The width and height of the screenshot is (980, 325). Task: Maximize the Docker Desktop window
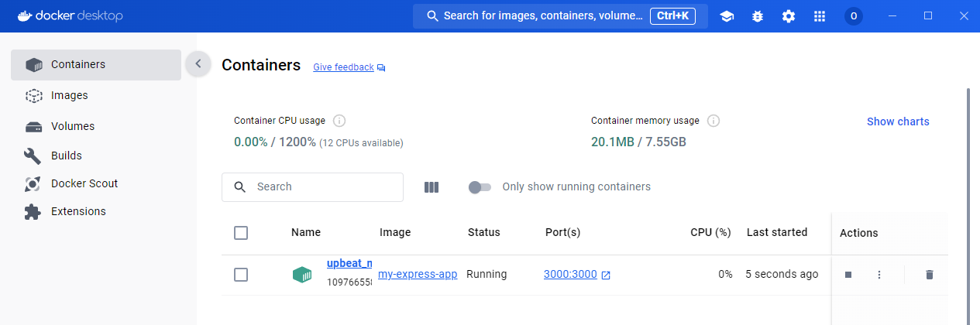[x=928, y=16]
